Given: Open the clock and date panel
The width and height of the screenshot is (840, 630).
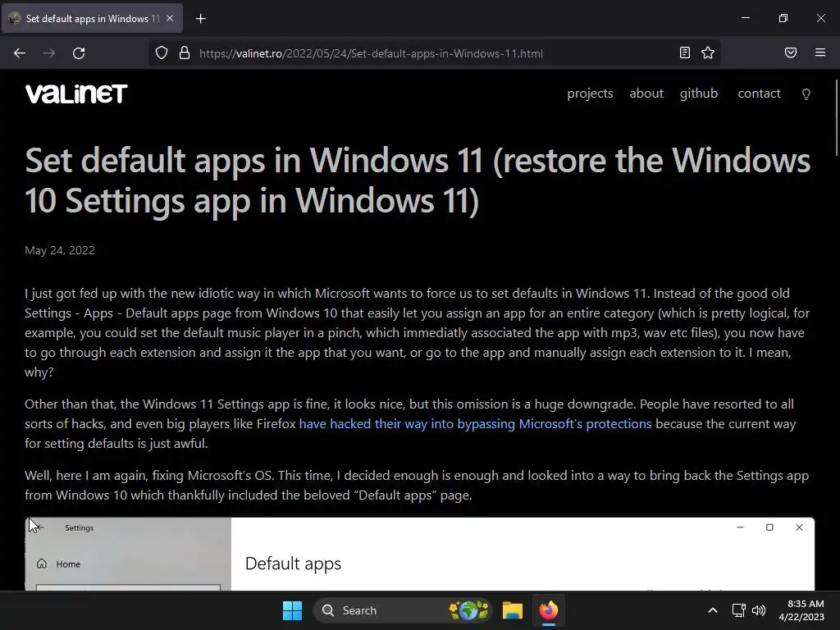Looking at the screenshot, I should tap(801, 610).
